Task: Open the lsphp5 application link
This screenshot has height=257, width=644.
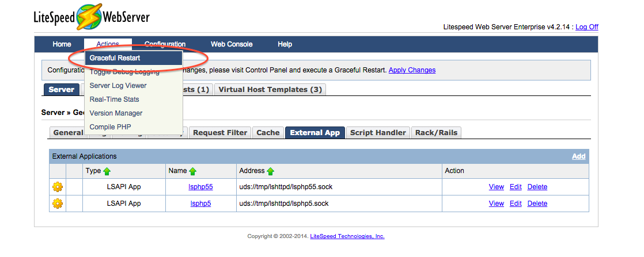Action: (x=200, y=204)
